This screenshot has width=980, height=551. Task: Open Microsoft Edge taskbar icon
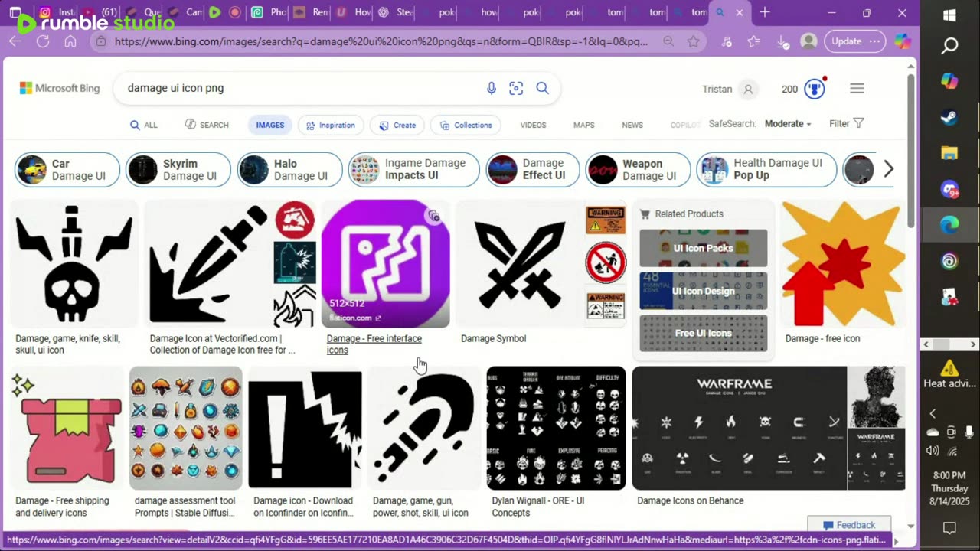pos(949,224)
